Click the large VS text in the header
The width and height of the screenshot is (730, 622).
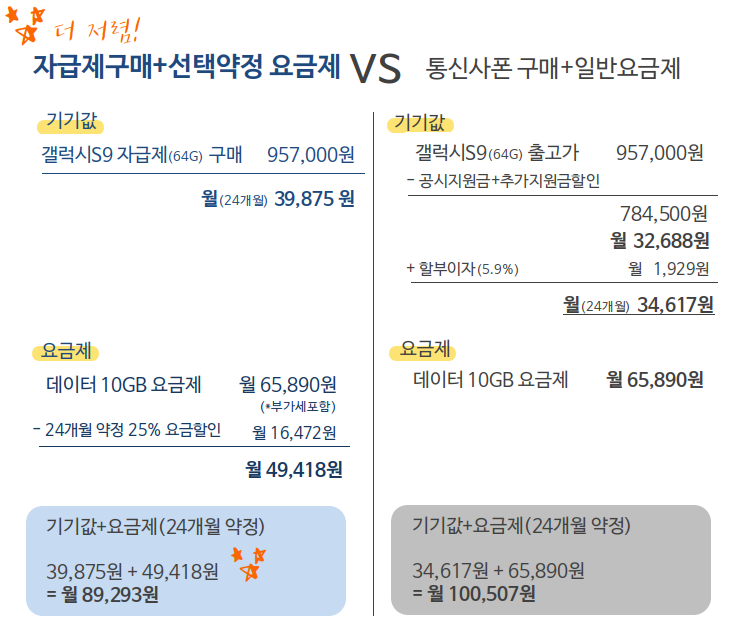pyautogui.click(x=375, y=69)
